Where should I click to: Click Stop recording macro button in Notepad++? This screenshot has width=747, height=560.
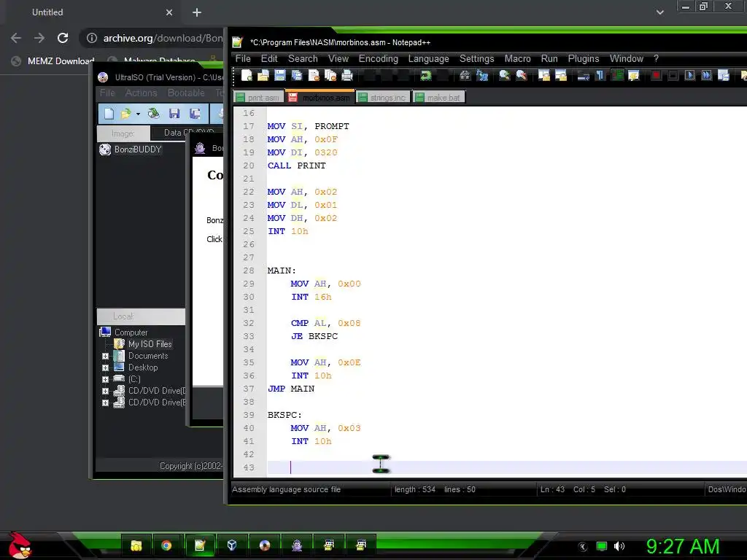click(x=673, y=75)
